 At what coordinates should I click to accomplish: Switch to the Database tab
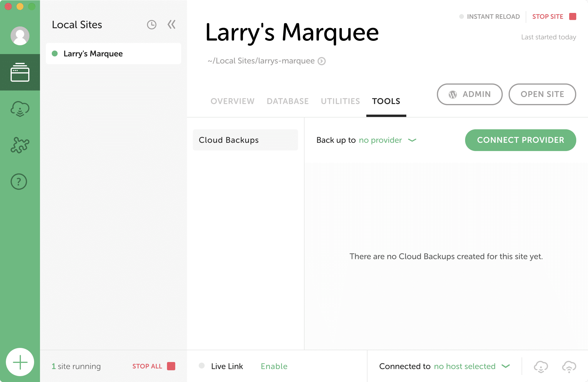click(288, 101)
